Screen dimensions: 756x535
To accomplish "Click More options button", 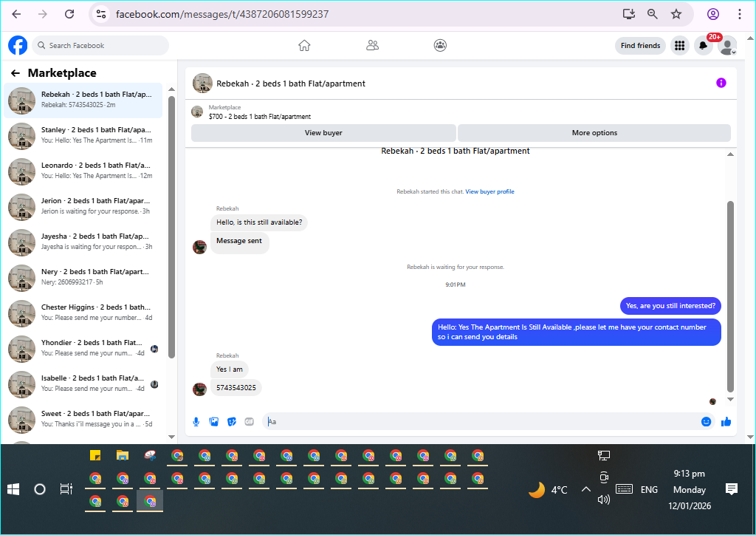I will point(594,133).
